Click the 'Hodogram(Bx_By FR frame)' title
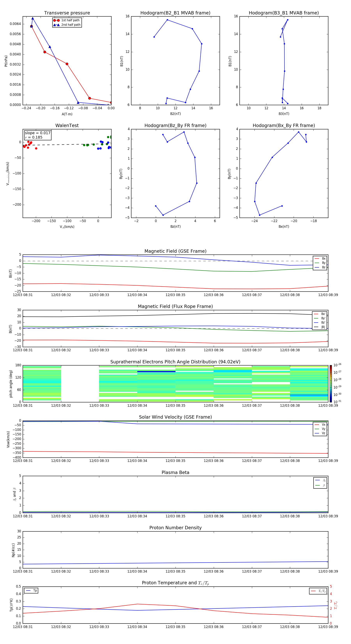The height and width of the screenshot is (644, 351). (x=284, y=125)
